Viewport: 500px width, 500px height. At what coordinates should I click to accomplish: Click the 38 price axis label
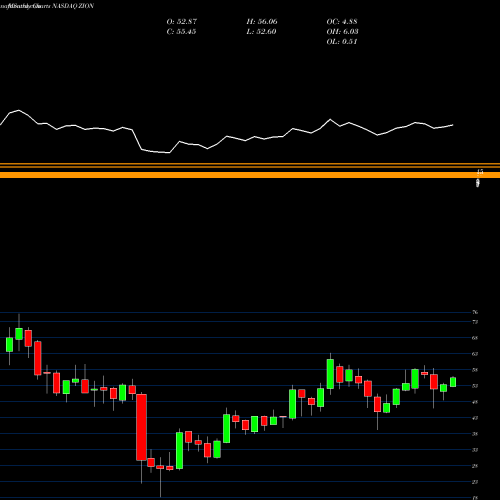[x=475, y=434]
